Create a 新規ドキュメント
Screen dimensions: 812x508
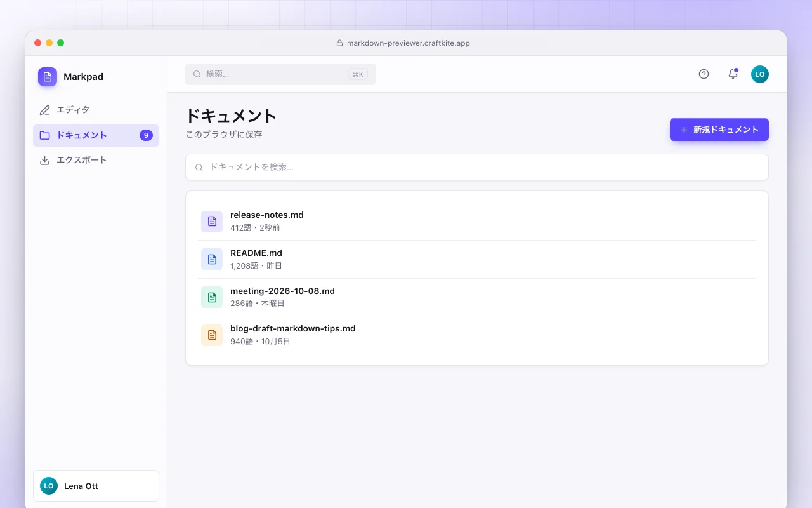click(719, 130)
